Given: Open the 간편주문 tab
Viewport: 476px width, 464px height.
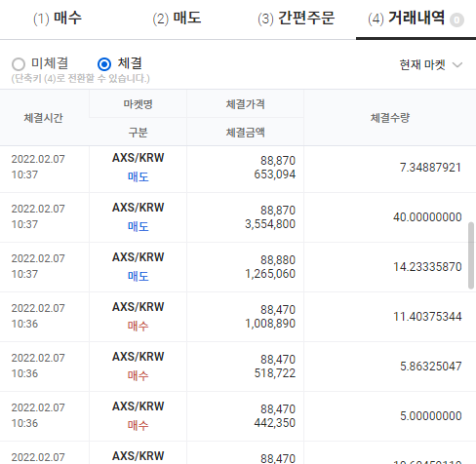Looking at the screenshot, I should [x=296, y=18].
